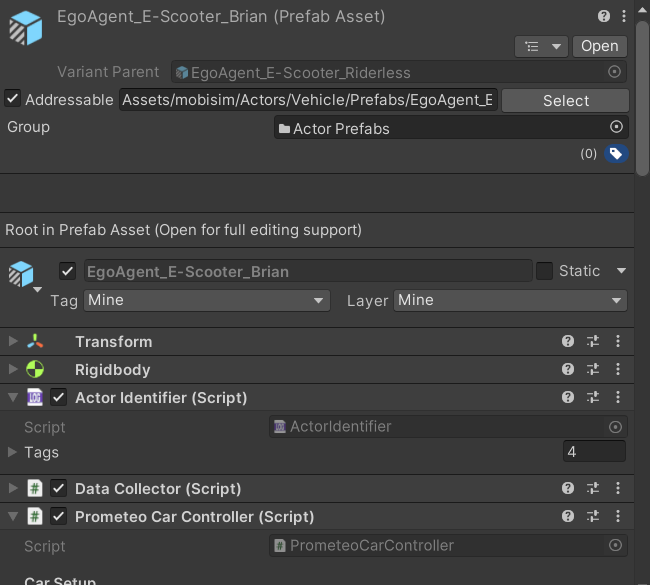This screenshot has width=650, height=585.
Task: Click the Addressable asset path field
Action: click(308, 100)
